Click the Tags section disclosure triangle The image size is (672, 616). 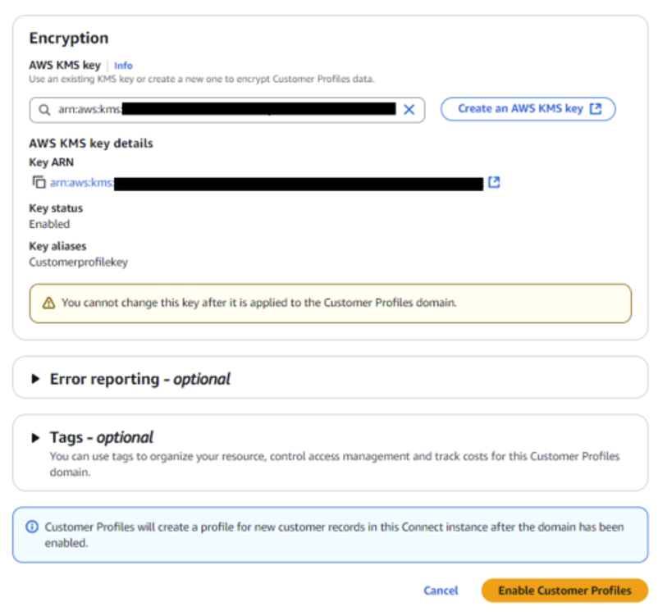pos(35,437)
